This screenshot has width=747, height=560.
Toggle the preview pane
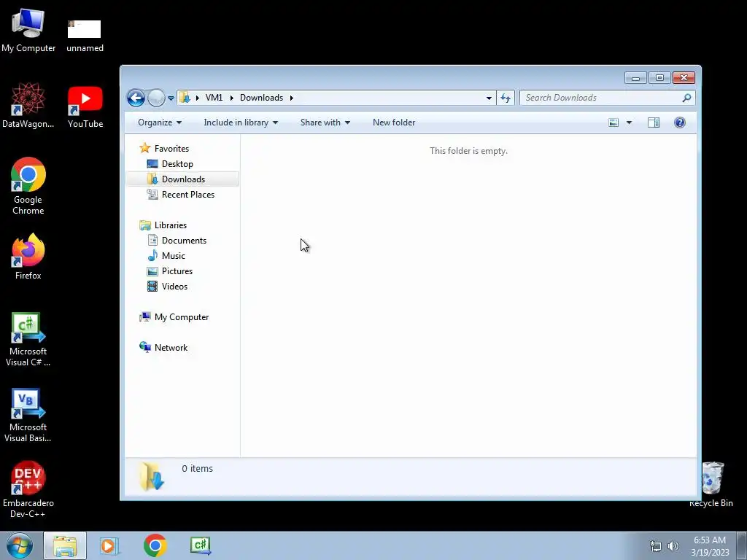tap(654, 122)
